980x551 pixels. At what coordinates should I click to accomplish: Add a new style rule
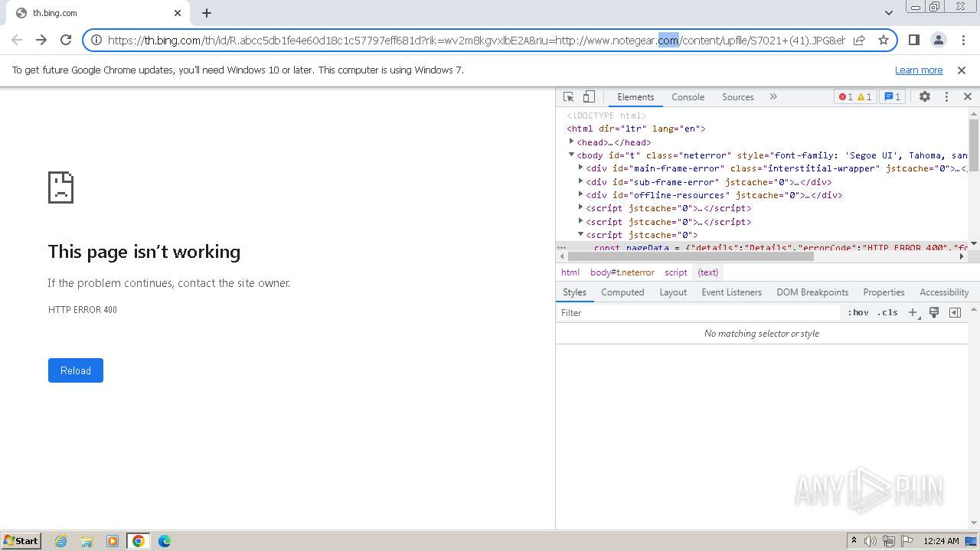(913, 313)
